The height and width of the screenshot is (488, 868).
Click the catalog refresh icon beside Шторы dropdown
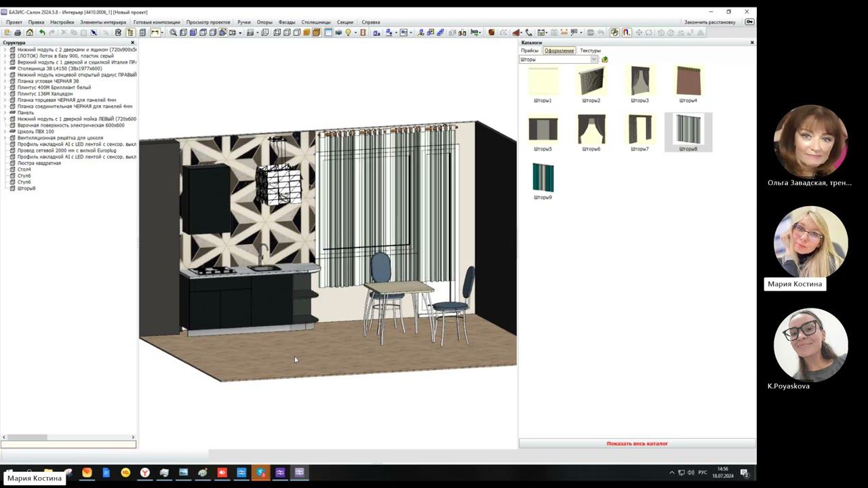(605, 60)
